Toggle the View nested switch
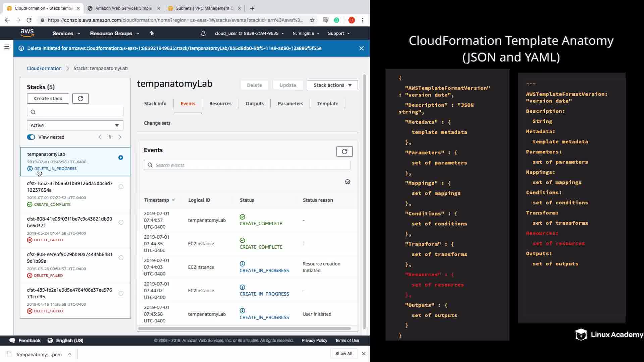 click(31, 137)
